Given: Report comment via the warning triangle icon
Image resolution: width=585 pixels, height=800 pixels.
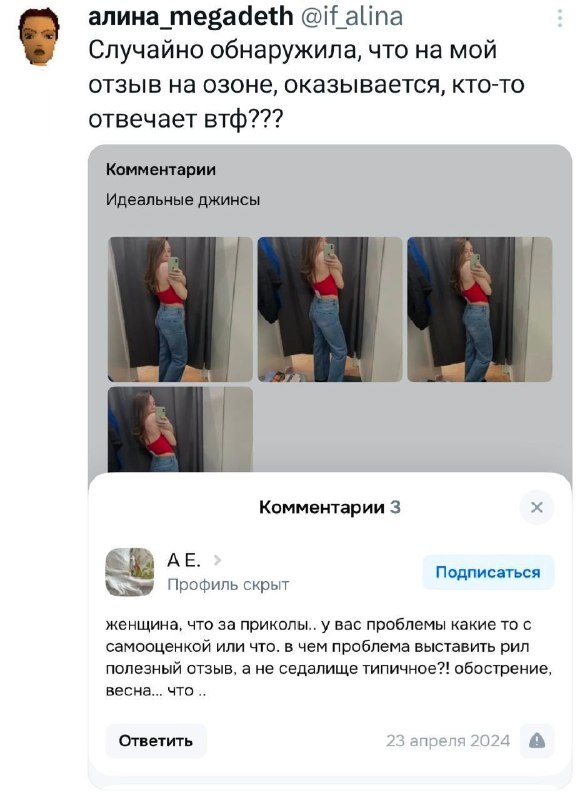Looking at the screenshot, I should click(537, 740).
